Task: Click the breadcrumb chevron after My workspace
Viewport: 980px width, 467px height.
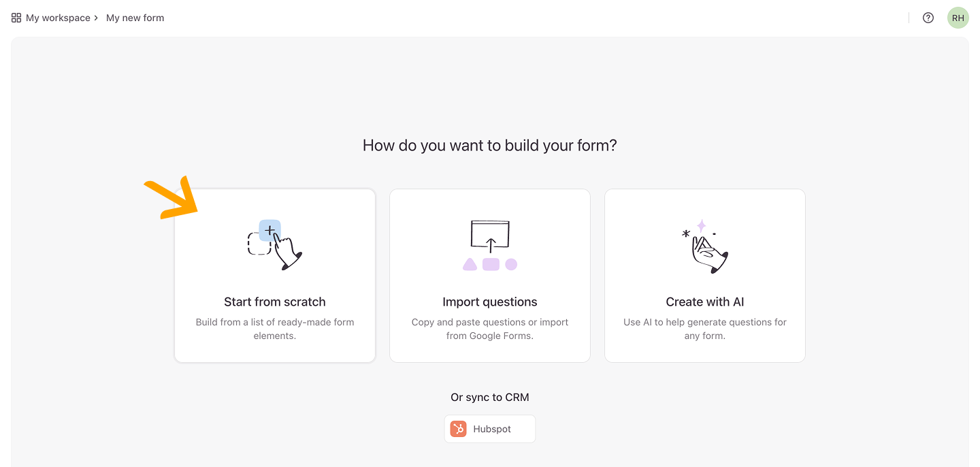Action: 96,18
